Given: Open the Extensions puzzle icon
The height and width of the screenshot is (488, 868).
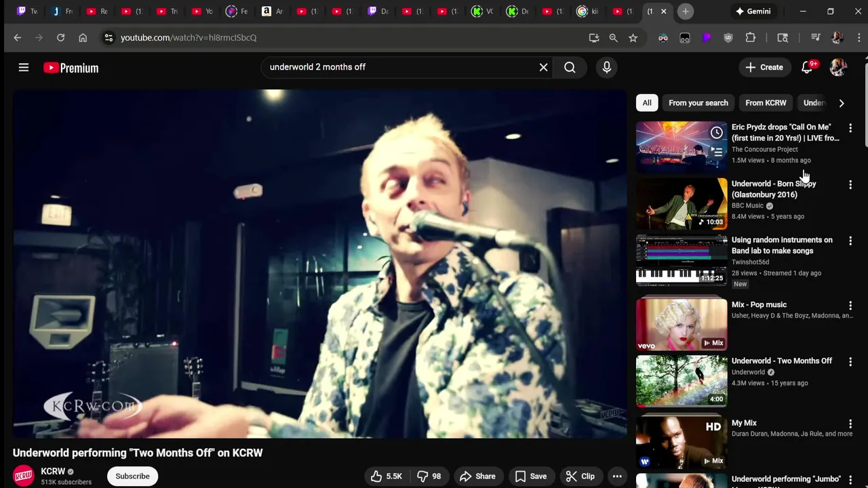Looking at the screenshot, I should point(750,38).
